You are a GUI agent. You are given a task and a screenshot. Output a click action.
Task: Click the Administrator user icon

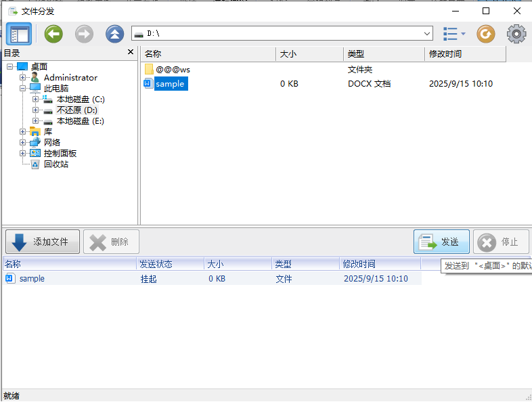pyautogui.click(x=35, y=77)
